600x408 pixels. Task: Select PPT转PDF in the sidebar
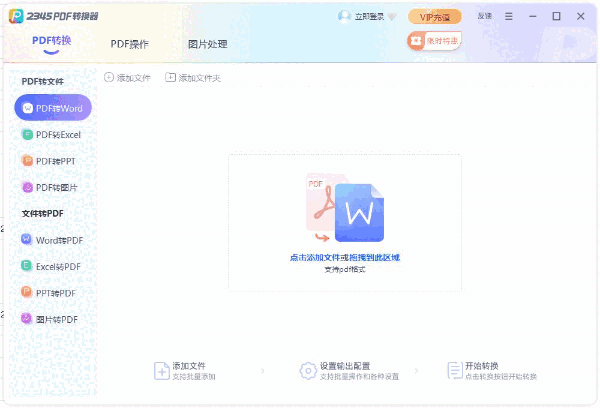click(x=48, y=293)
